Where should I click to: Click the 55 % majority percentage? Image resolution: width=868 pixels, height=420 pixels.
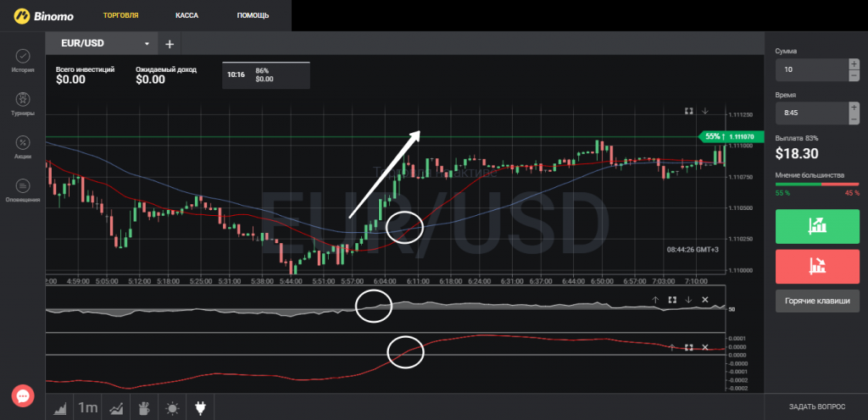[x=782, y=193]
